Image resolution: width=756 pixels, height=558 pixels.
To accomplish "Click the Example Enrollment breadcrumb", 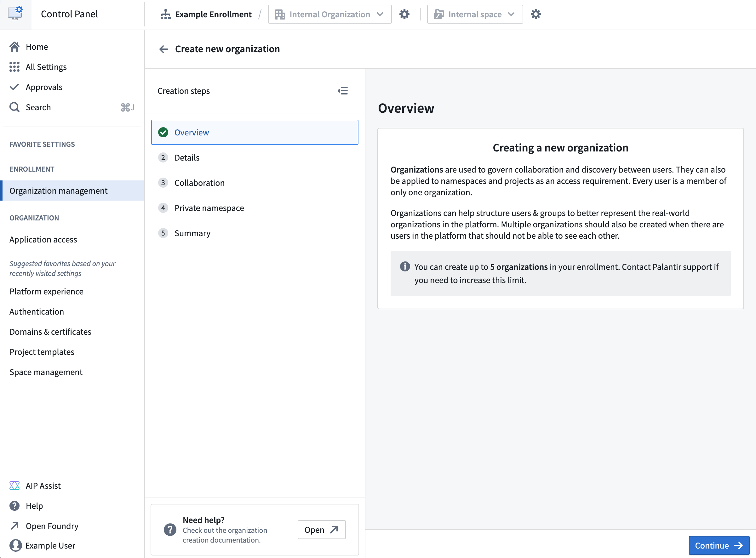I will pos(206,14).
